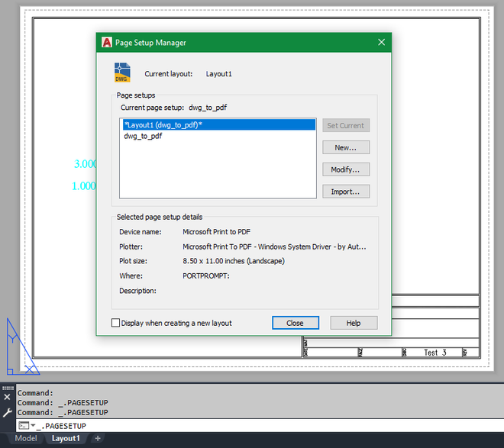
Task: Click the PORTPROMPT: value
Action: click(206, 276)
